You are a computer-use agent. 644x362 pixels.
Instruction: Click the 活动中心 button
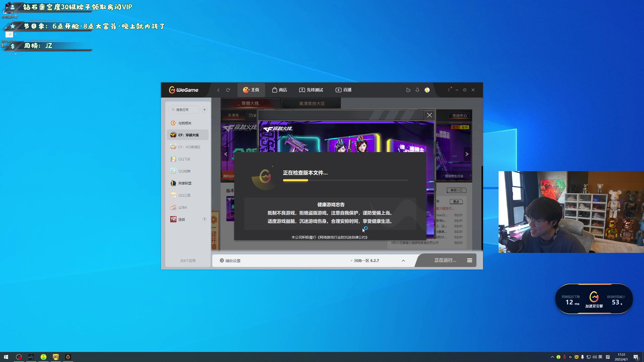pos(459,115)
